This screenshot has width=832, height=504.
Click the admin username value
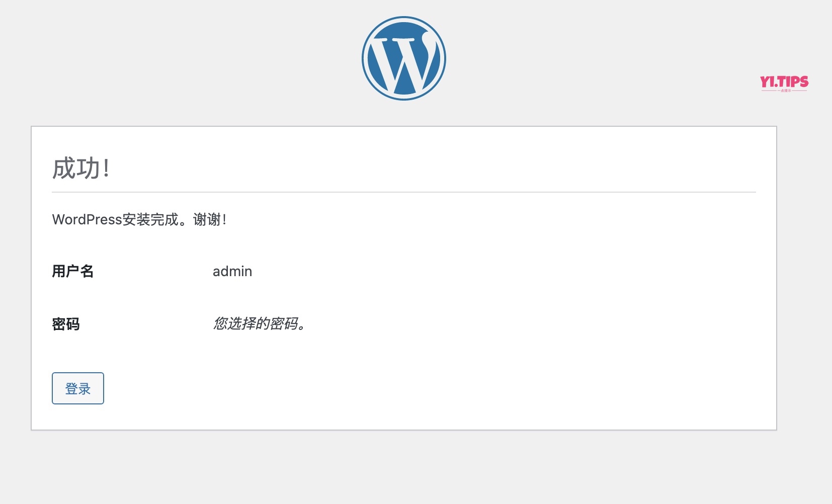click(232, 271)
